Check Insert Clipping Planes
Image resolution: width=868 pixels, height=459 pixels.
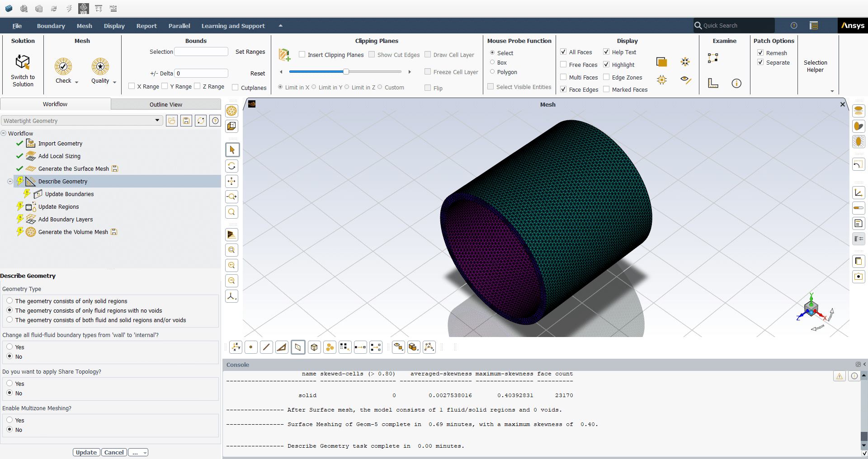(x=302, y=55)
